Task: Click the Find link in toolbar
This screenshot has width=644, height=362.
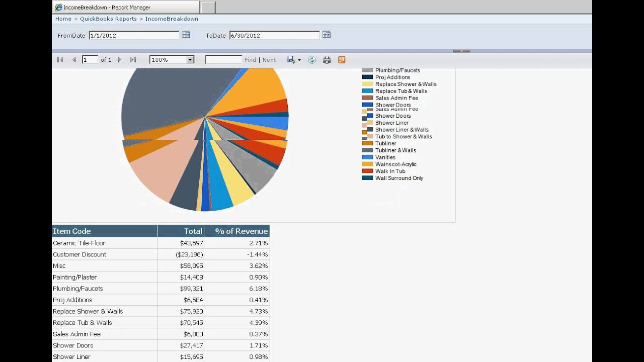Action: pos(251,60)
